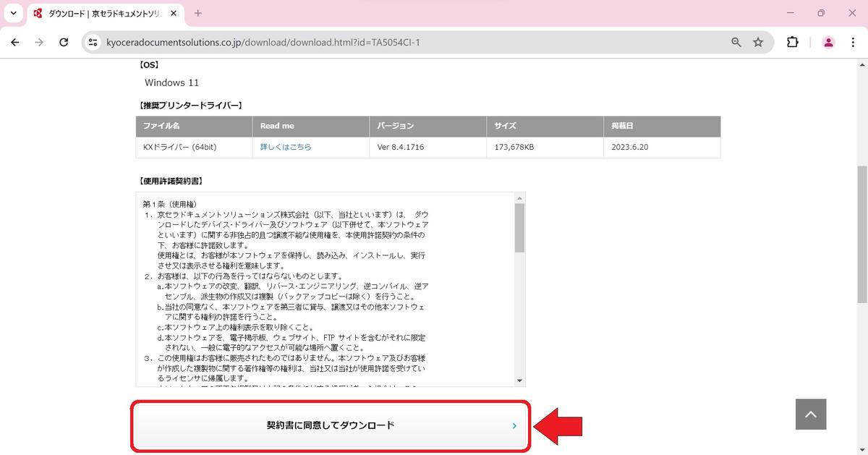The width and height of the screenshot is (868, 455).
Task: Click the browser forward arrow
Action: (x=39, y=43)
